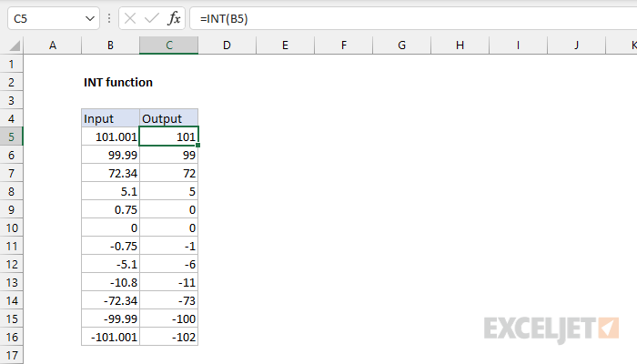637x364 pixels.
Task: Click the Select All corner triangle
Action: click(12, 45)
